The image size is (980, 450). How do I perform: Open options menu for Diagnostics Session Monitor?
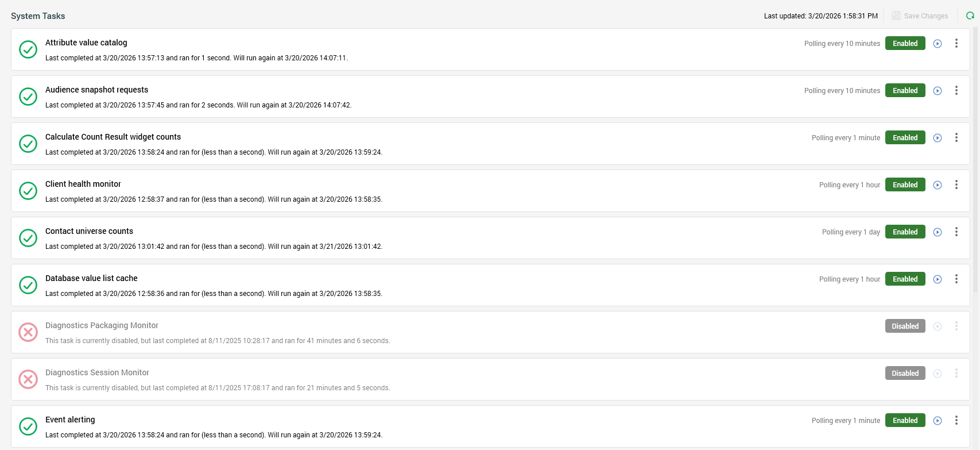(x=956, y=373)
